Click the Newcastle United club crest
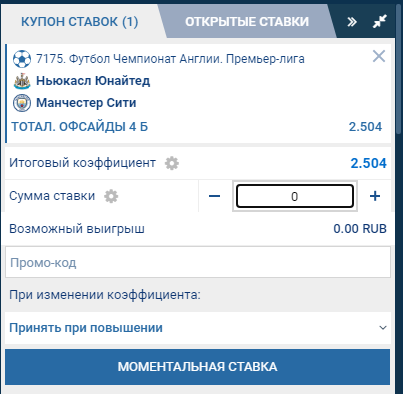403x394 pixels. 22,81
